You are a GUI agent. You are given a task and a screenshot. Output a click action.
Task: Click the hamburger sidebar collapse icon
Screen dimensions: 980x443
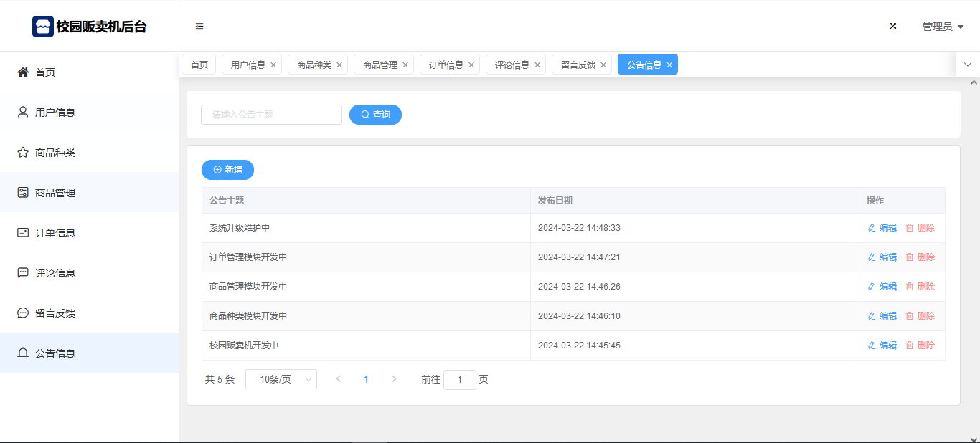coord(199,27)
